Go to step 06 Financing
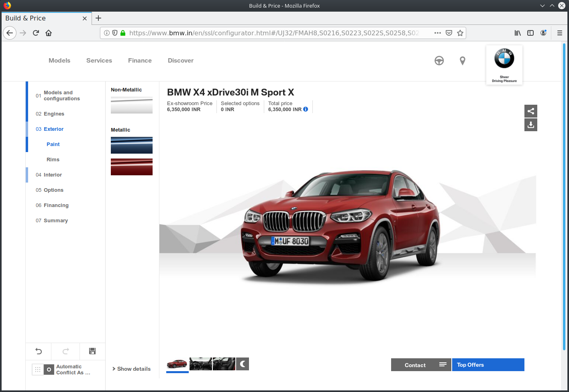The width and height of the screenshot is (569, 392). [52, 205]
